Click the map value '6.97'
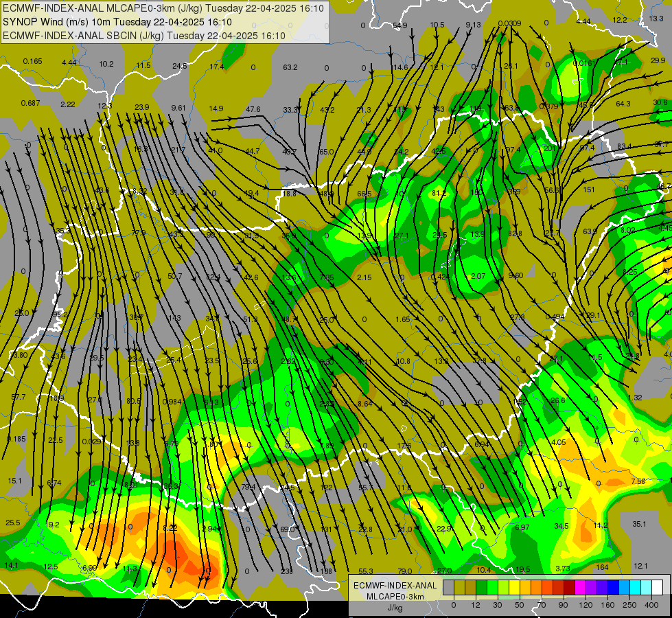 coord(522,527)
